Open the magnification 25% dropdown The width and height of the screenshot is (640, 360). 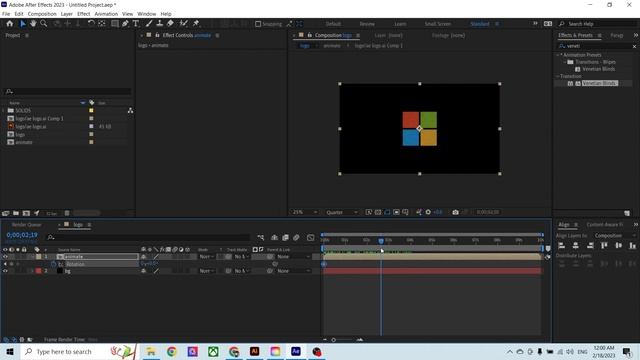tap(304, 212)
